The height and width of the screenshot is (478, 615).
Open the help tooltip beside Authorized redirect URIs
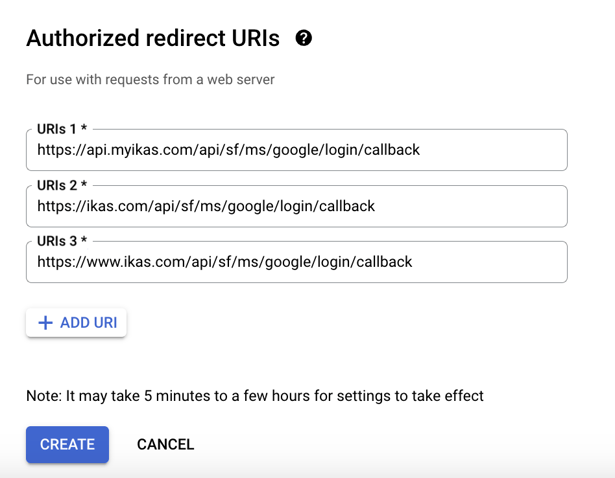(x=304, y=38)
